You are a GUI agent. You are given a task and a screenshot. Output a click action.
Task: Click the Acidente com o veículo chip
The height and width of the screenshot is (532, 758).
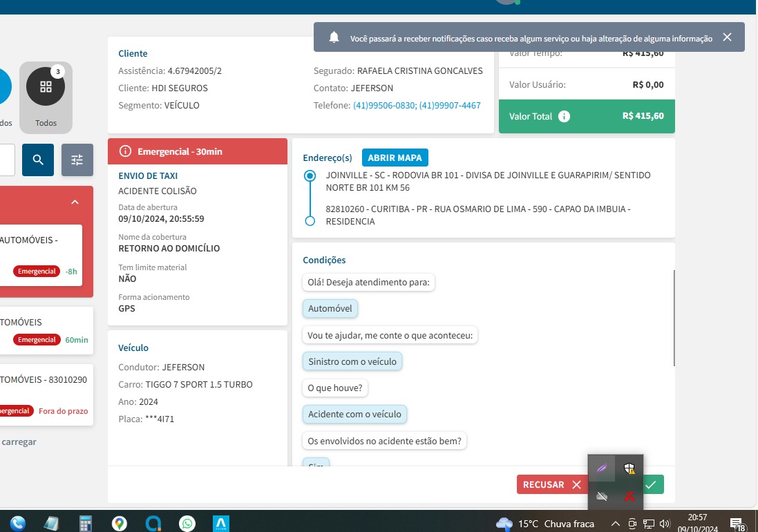[355, 414]
